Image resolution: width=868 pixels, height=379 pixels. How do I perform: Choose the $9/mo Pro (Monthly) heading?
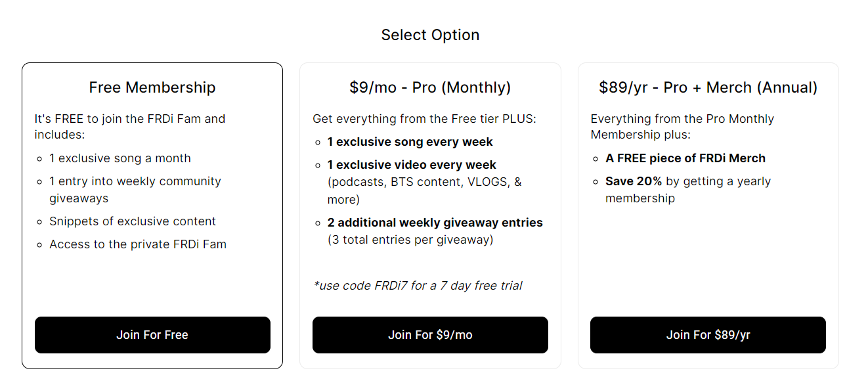click(430, 87)
